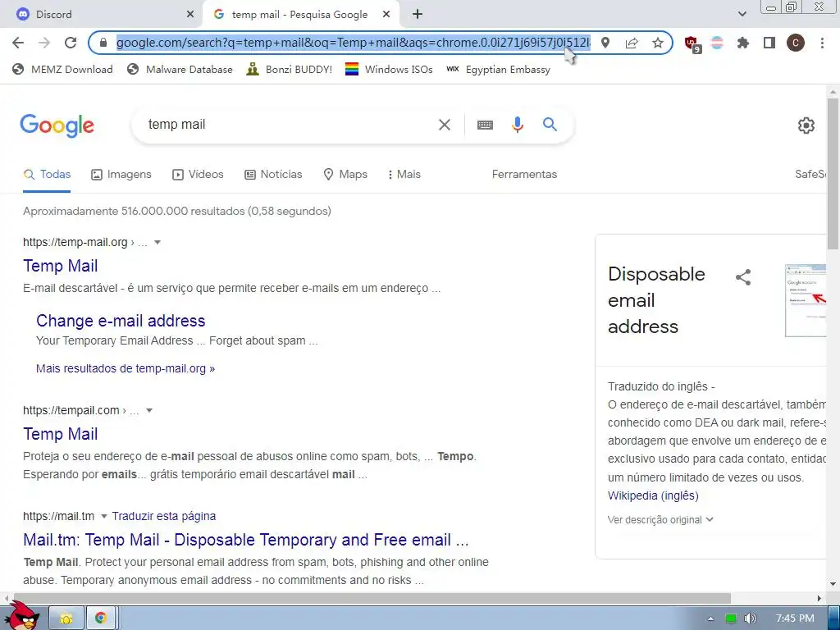840x630 pixels.
Task: Open the Windows ISOs bookmark
Action: (x=389, y=69)
